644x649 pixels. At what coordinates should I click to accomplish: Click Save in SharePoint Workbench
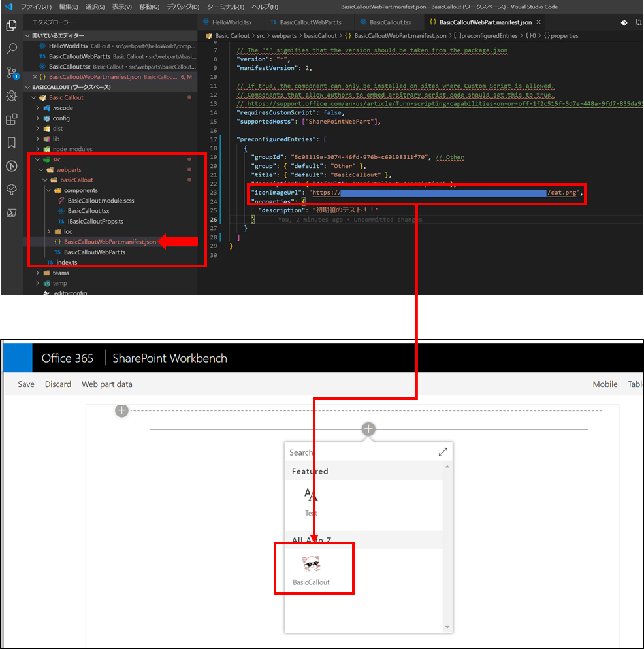pyautogui.click(x=26, y=384)
